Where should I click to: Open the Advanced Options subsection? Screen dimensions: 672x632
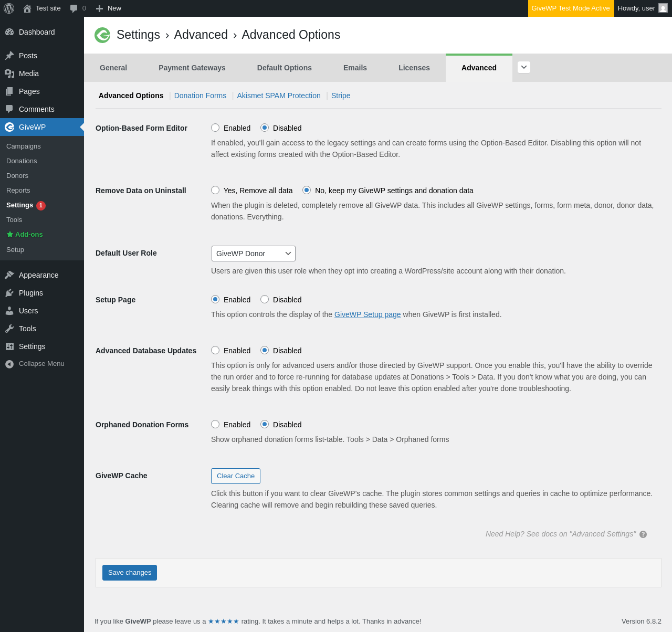pyautogui.click(x=131, y=96)
